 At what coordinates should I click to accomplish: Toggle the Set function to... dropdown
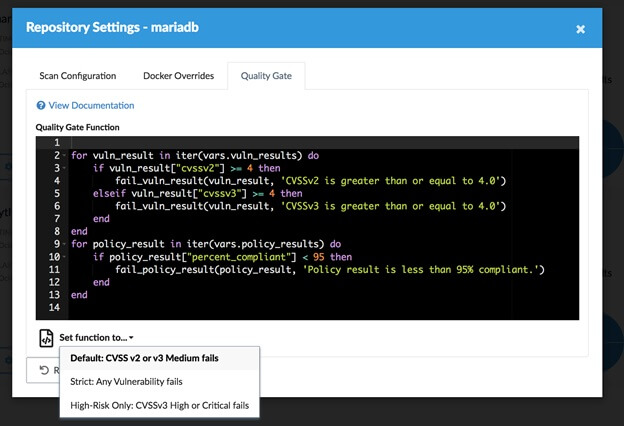[x=96, y=338]
